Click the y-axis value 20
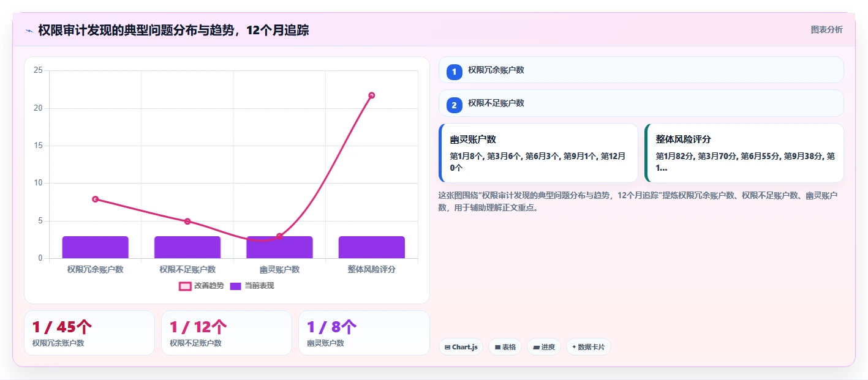 click(38, 108)
